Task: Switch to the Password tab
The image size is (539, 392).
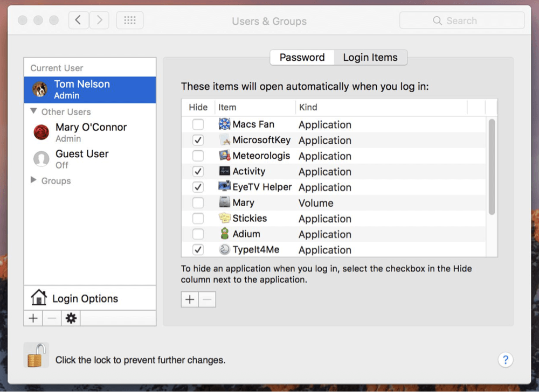Action: (x=302, y=57)
